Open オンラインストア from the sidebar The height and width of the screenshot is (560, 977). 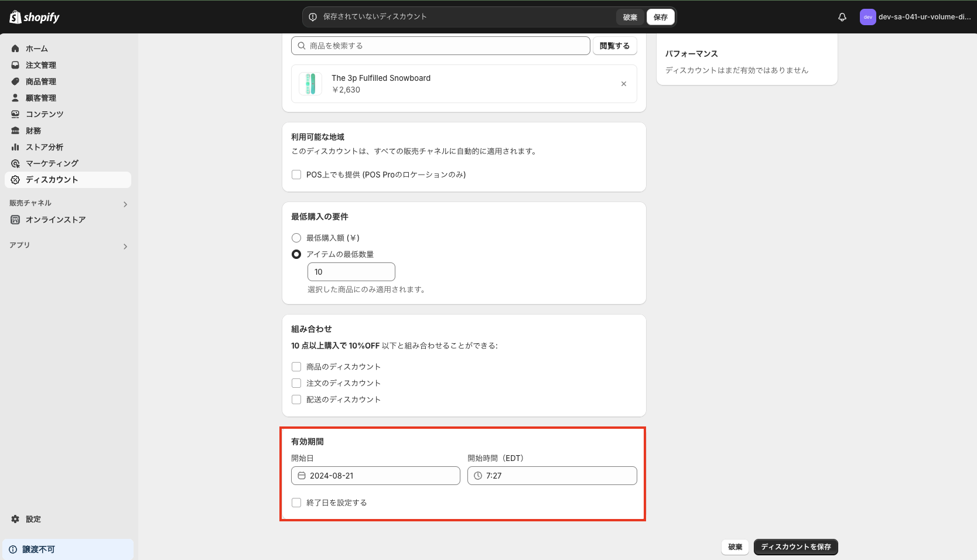15,220
